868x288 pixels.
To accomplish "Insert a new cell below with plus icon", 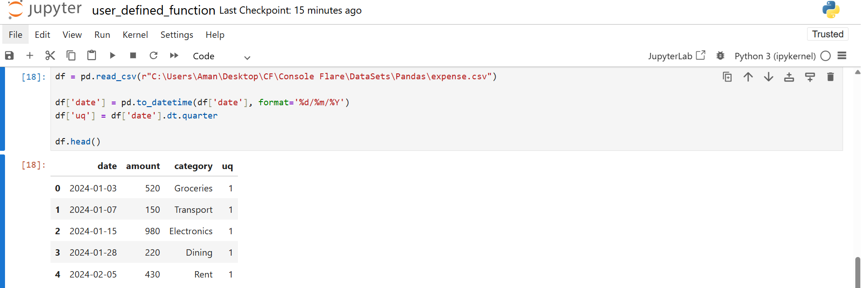I will tap(30, 56).
